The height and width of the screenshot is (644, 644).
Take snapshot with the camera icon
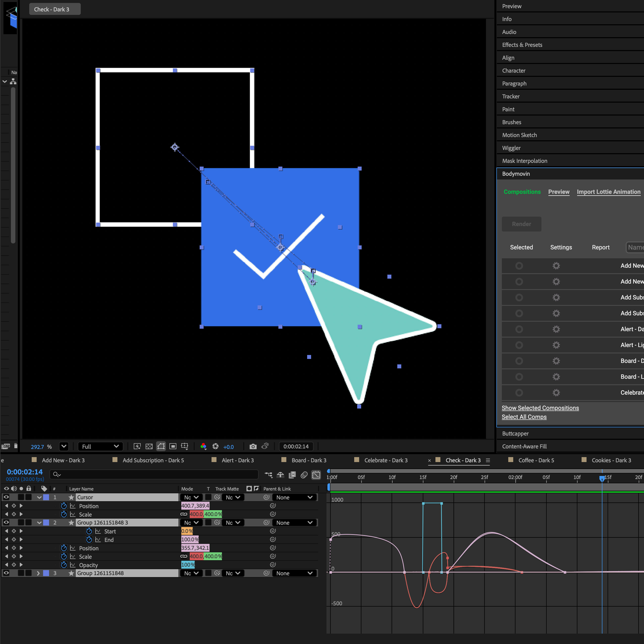(x=253, y=446)
